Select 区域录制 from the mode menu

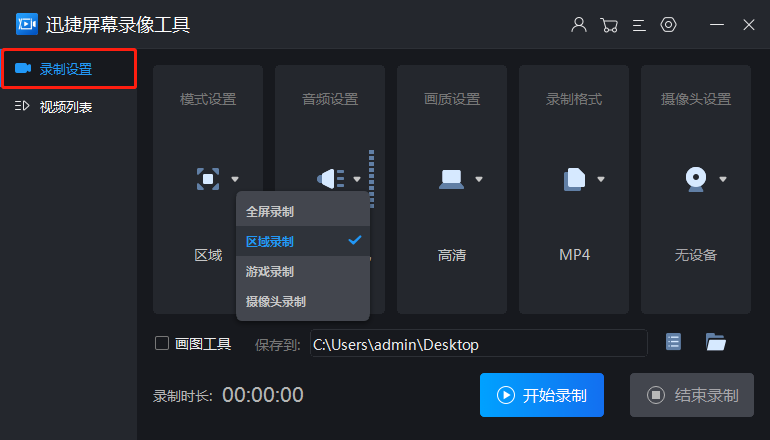coord(303,241)
